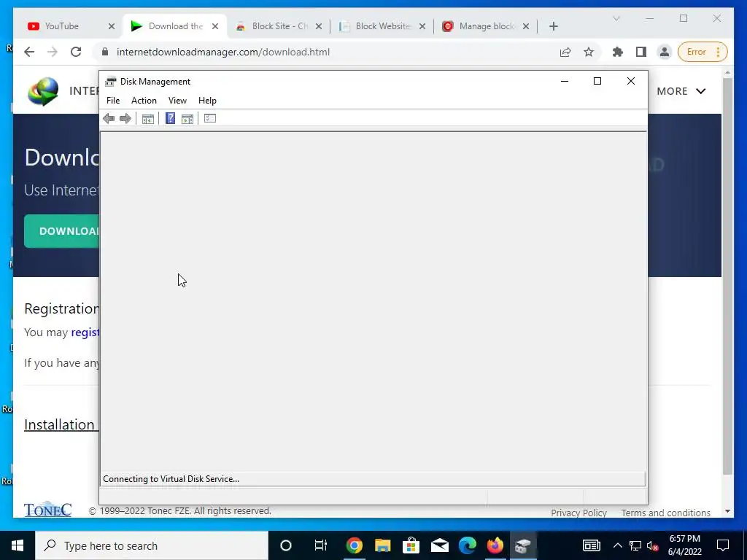Close the Disk Management window
The image size is (747, 560).
click(631, 82)
